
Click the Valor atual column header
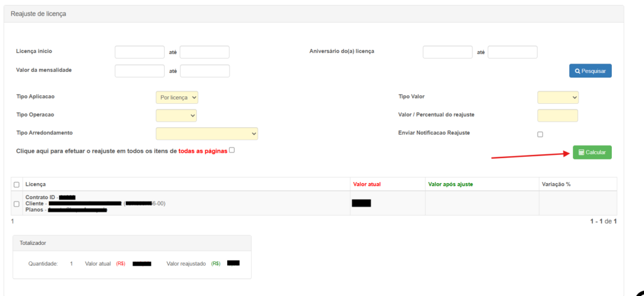[367, 184]
